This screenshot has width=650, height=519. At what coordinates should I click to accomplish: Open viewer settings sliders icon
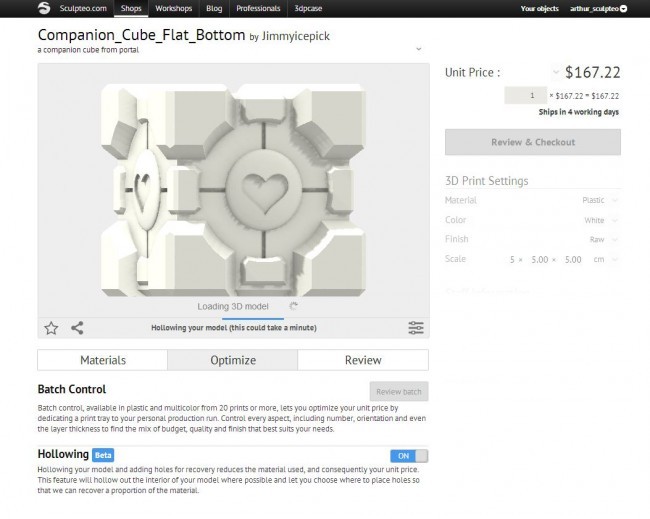(x=416, y=328)
